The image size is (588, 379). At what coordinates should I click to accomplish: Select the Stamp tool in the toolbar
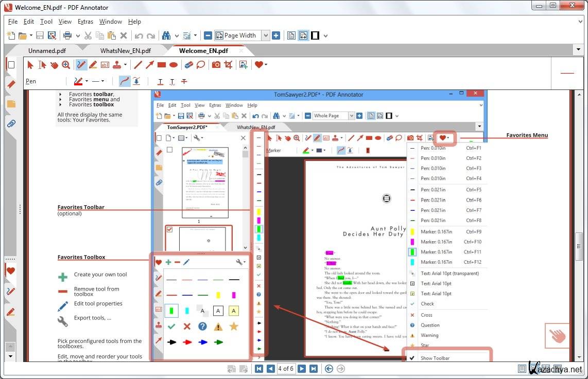[117, 65]
